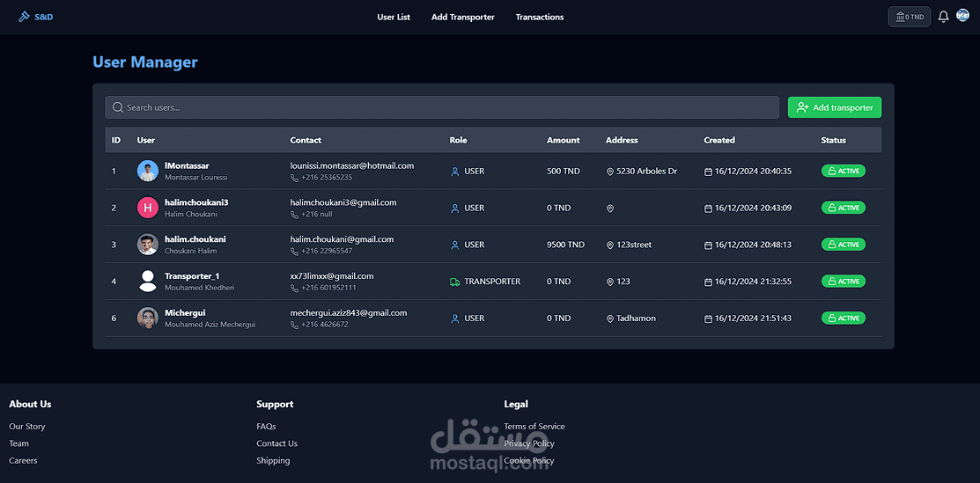The height and width of the screenshot is (483, 980).
Task: Open the Contact Us footer link
Action: (276, 443)
